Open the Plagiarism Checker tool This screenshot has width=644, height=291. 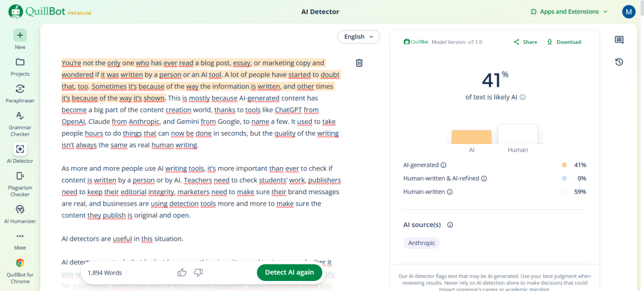[20, 183]
